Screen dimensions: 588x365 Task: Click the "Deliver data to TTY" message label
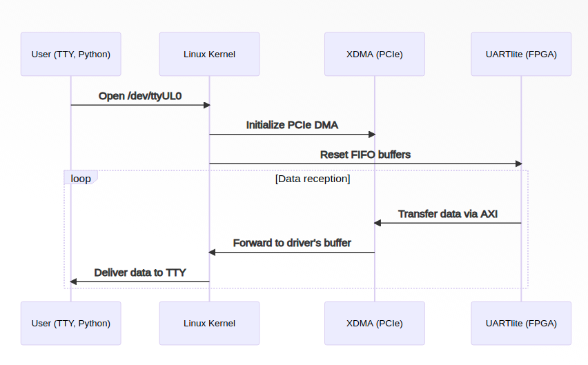click(140, 273)
